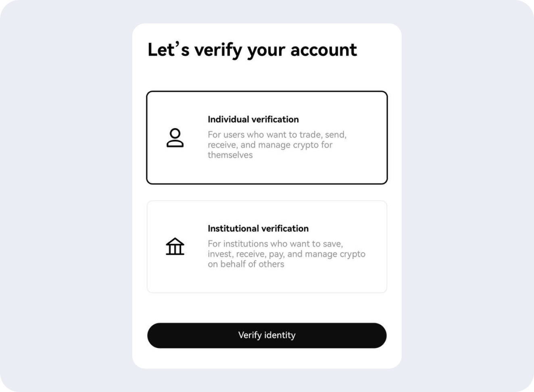Select the Institutional verification option card

pos(267,246)
